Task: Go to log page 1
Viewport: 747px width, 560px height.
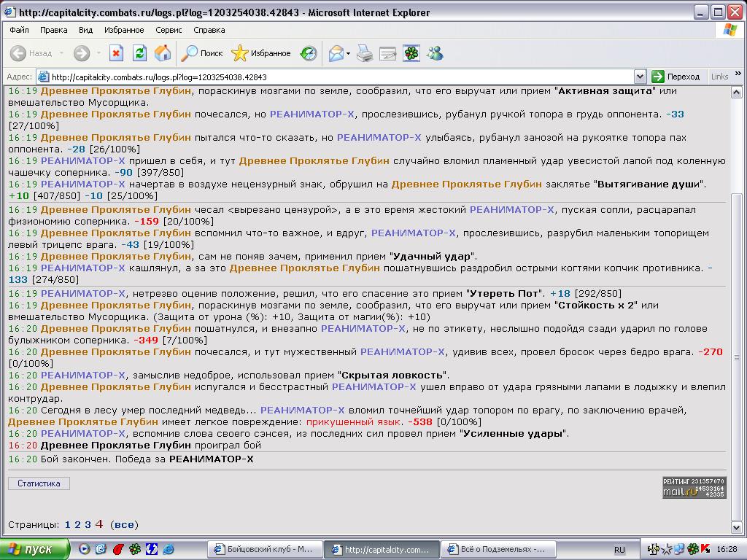Action: [68, 525]
